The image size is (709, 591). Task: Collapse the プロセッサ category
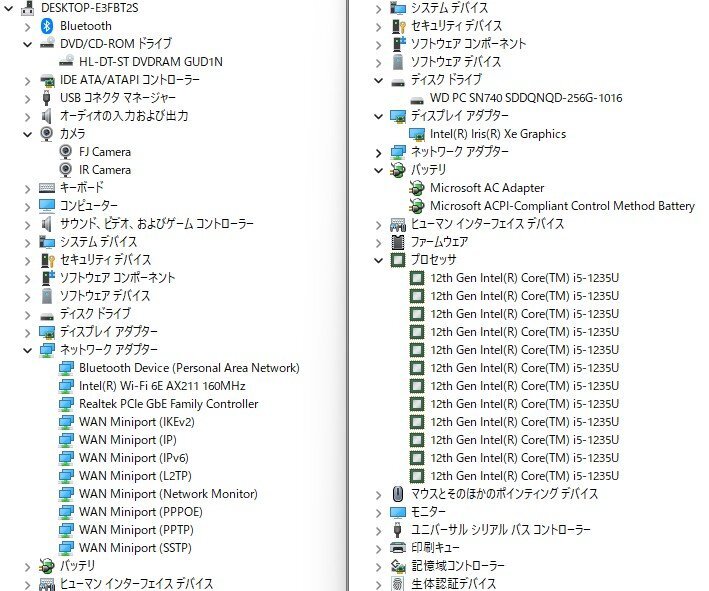coord(378,260)
